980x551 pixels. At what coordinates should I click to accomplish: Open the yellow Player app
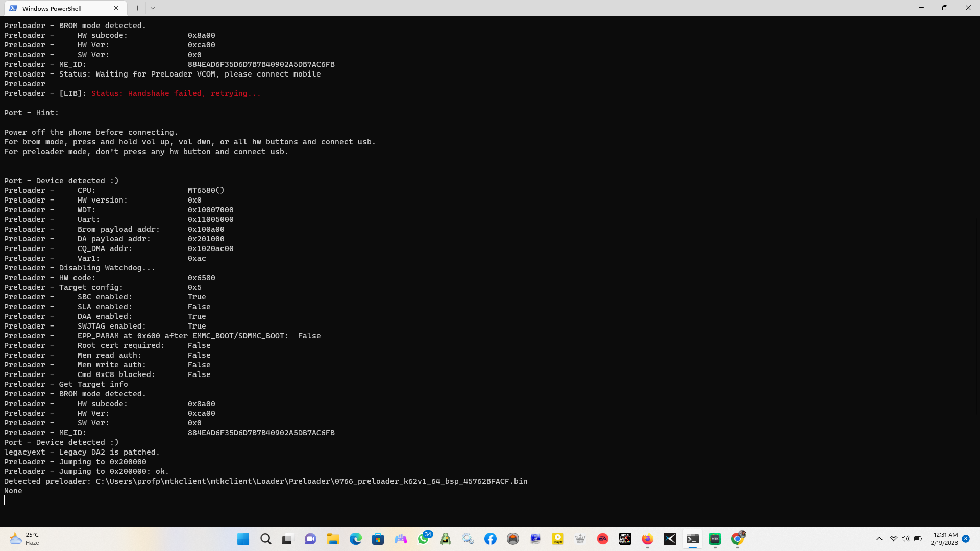pos(558,538)
